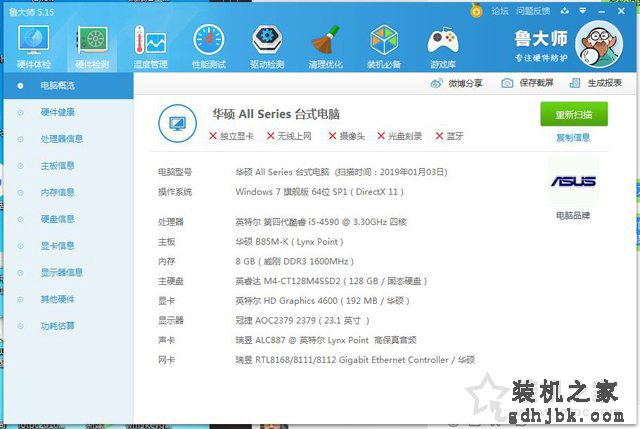640x429 pixels.
Task: Click 保存截屏 camera button
Action: point(527,83)
